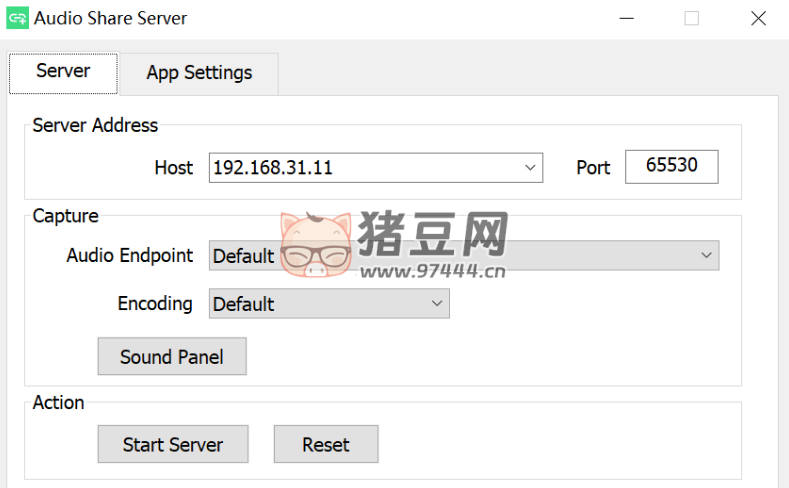Click the Sound Panel button

pyautogui.click(x=172, y=357)
